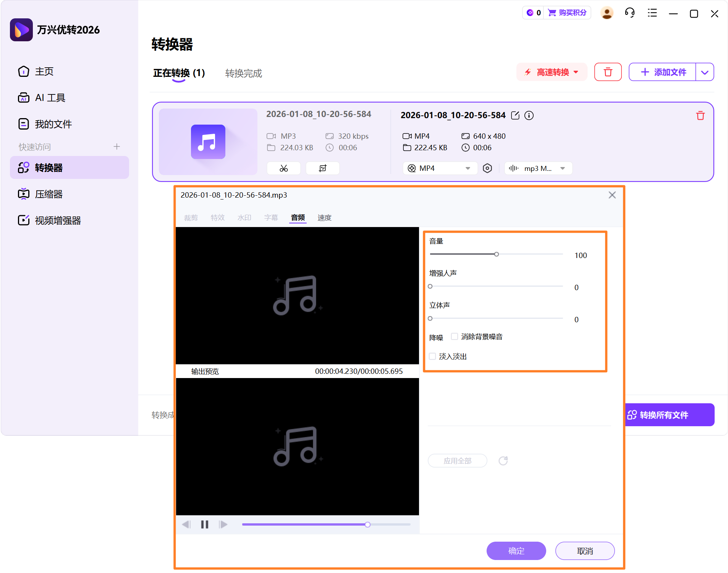Image resolution: width=728 pixels, height=573 pixels.
Task: Open headset customer support
Action: coord(629,13)
